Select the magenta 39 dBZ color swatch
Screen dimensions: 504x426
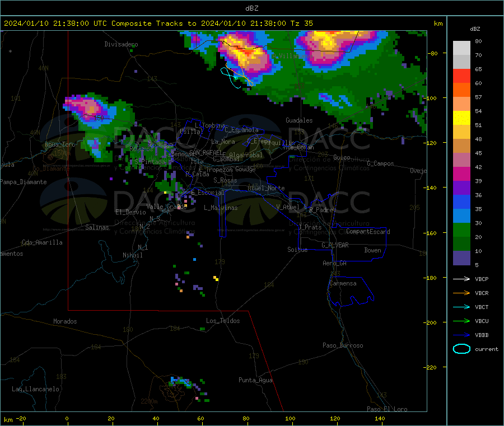[x=461, y=174]
